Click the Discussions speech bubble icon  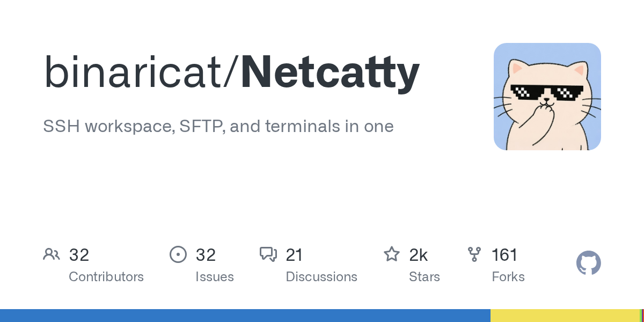(268, 254)
